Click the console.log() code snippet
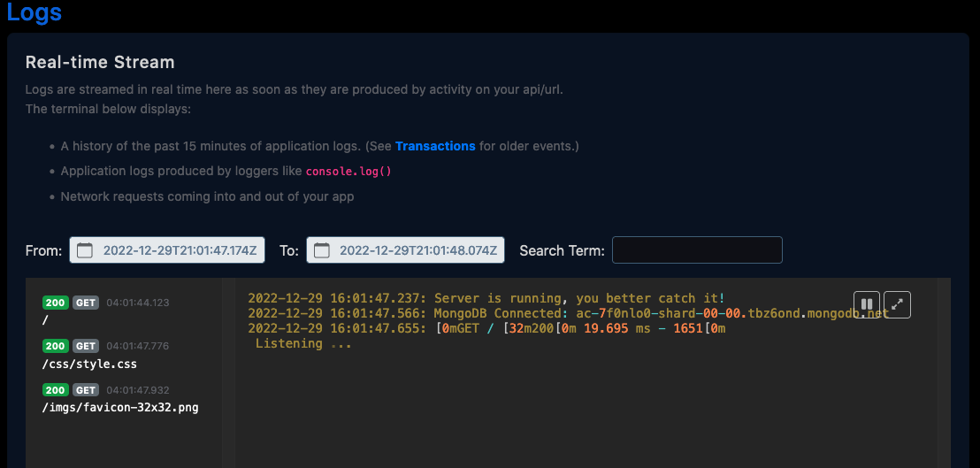This screenshot has height=468, width=980. point(348,172)
